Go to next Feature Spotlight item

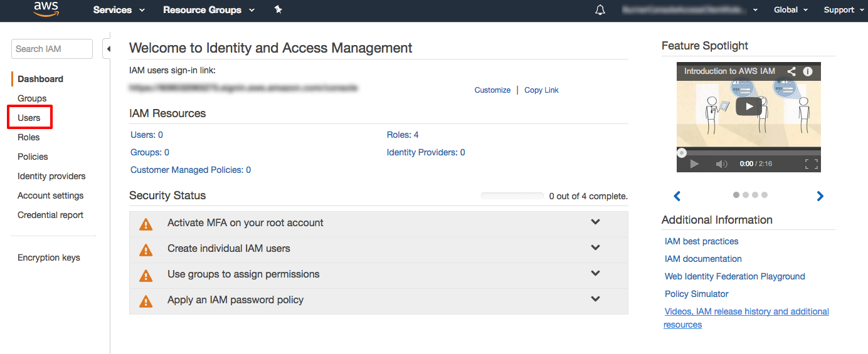pos(820,196)
